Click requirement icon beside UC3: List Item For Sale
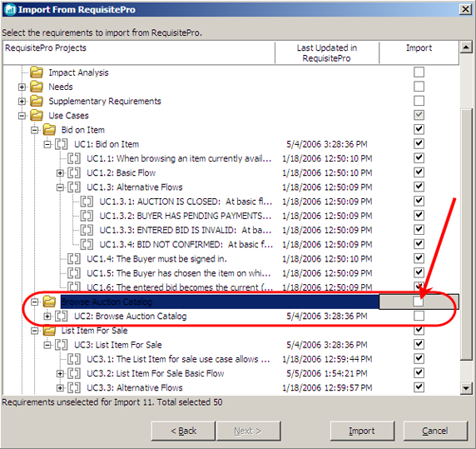This screenshot has height=449, width=476. click(62, 345)
